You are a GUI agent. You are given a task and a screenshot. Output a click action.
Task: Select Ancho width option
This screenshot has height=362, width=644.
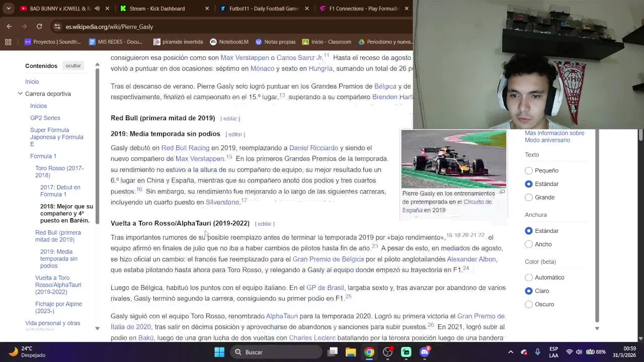[x=529, y=244]
